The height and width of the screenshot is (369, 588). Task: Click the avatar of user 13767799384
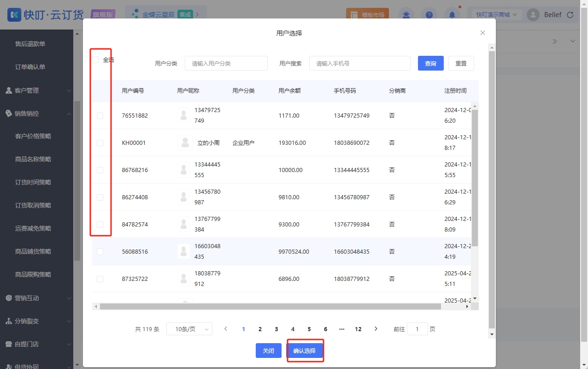[184, 224]
